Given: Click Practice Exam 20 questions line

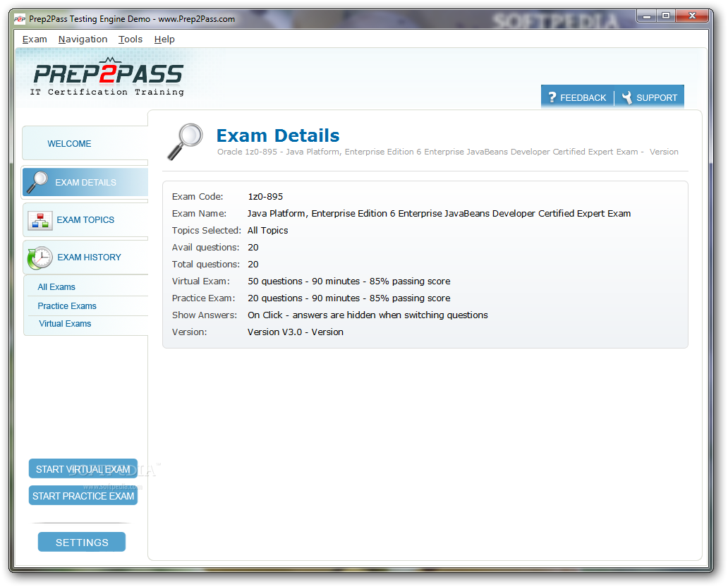Looking at the screenshot, I should [x=348, y=298].
